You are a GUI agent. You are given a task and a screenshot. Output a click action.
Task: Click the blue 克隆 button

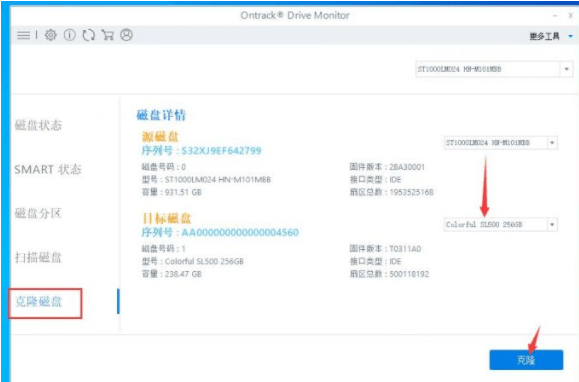pos(526,360)
